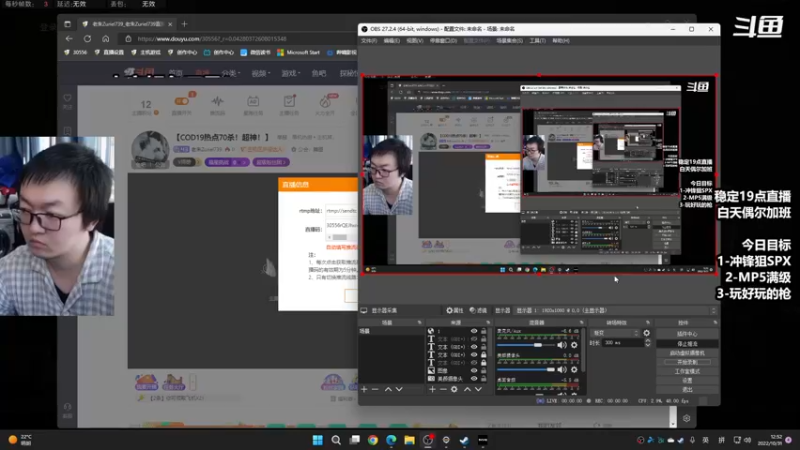Open a new browser tab
800x450 pixels.
[184, 23]
